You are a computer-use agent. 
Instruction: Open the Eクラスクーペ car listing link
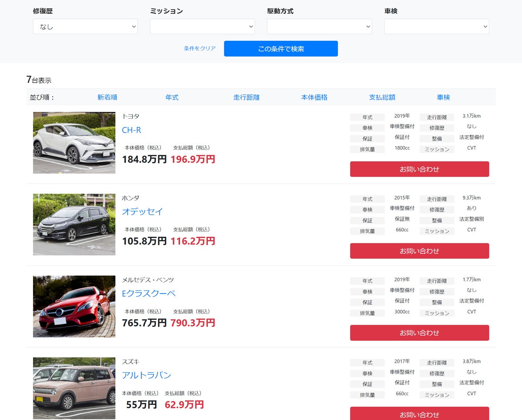(x=149, y=293)
